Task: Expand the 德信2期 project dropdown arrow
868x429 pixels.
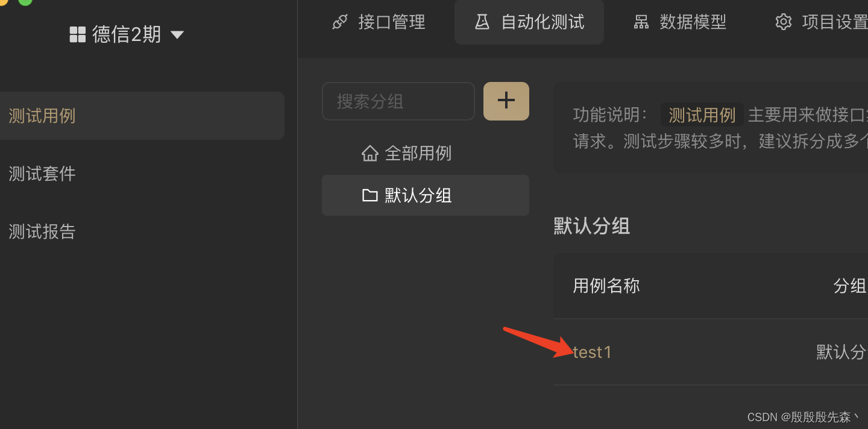Action: 177,35
